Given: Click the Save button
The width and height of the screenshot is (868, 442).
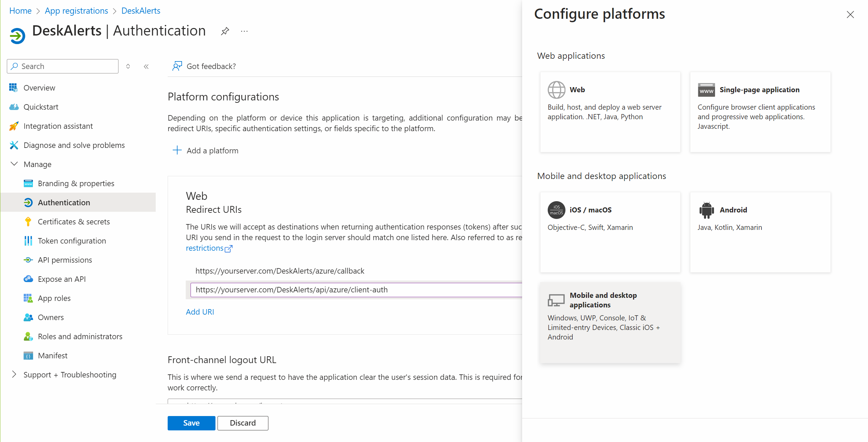Looking at the screenshot, I should (x=191, y=423).
